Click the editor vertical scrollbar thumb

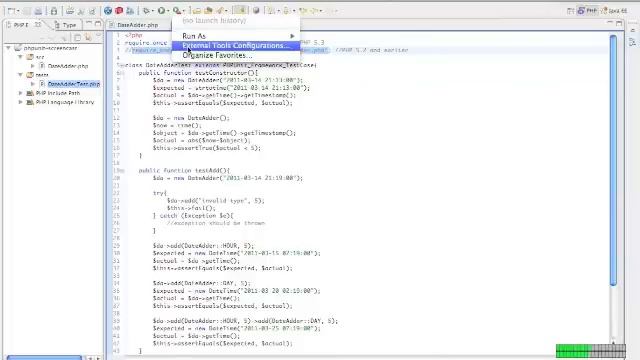pos(613,160)
